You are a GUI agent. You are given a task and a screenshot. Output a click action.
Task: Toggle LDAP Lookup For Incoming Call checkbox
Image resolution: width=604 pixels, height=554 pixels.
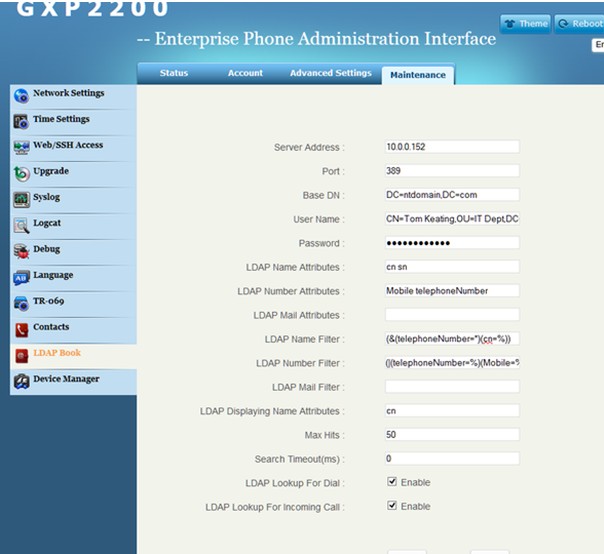pos(392,505)
